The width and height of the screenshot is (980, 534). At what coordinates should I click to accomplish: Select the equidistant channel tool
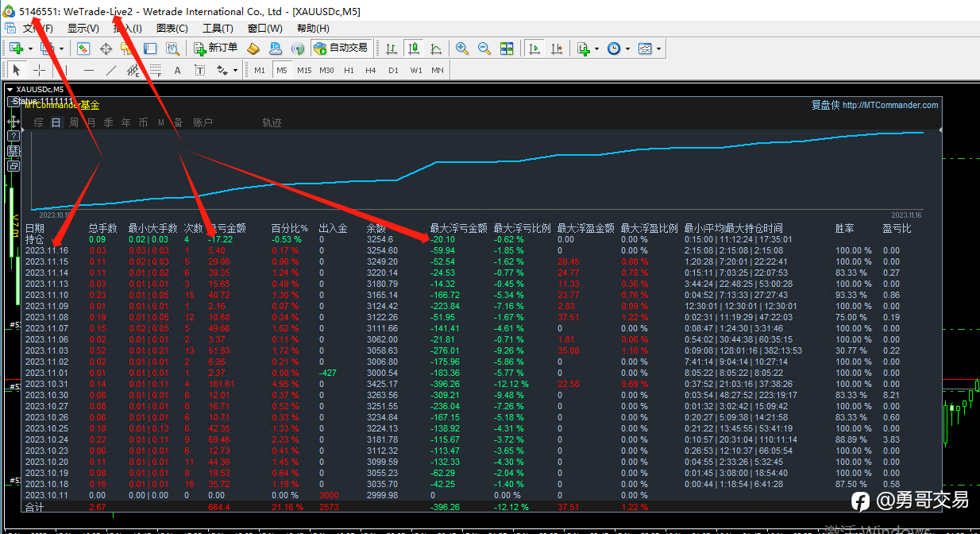(133, 70)
